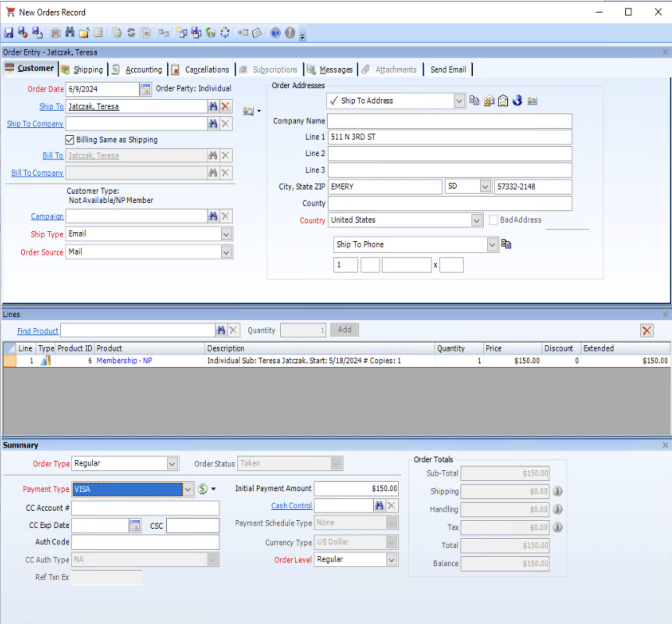Click the copy address icon next to Ship To Address
The image size is (672, 624).
tap(475, 101)
